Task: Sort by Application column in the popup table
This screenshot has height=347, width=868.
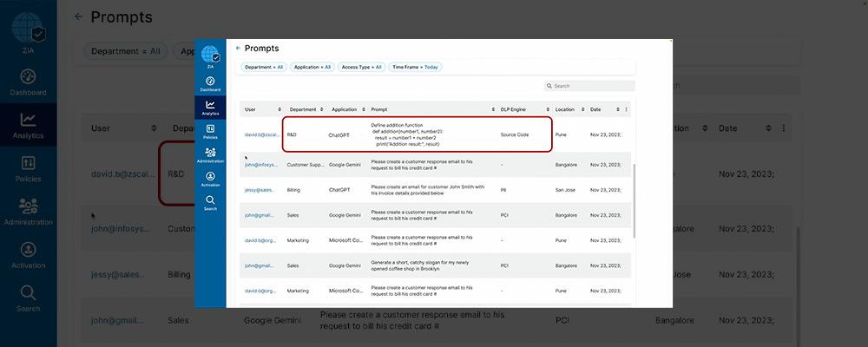Action: (x=364, y=109)
